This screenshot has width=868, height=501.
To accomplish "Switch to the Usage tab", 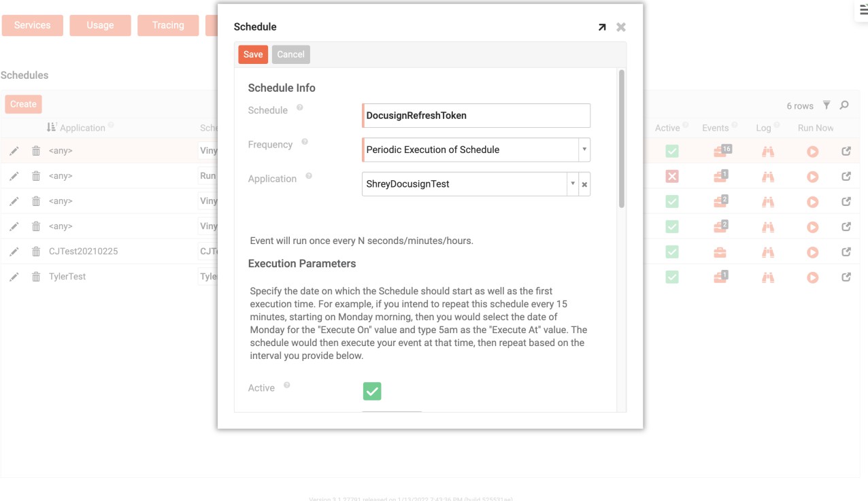I will (x=100, y=25).
